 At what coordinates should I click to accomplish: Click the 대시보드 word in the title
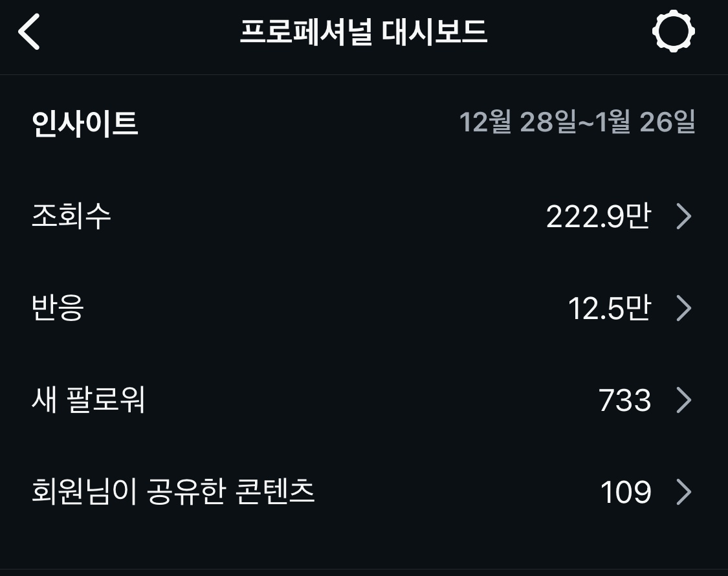[x=434, y=32]
